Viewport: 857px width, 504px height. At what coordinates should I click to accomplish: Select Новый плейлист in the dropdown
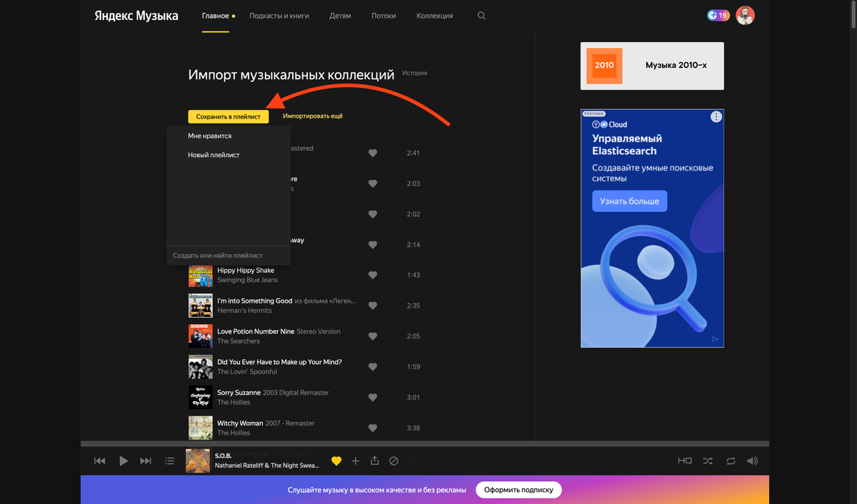[x=214, y=155]
